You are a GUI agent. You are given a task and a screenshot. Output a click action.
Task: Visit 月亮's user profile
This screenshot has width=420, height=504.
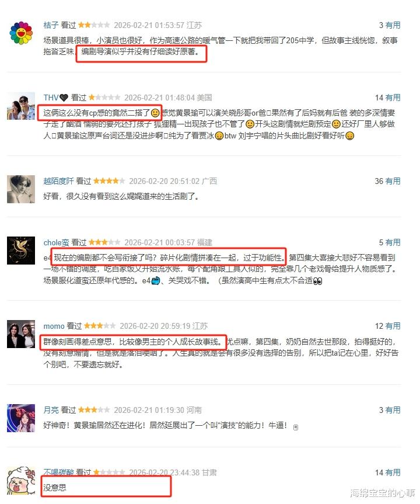51,410
